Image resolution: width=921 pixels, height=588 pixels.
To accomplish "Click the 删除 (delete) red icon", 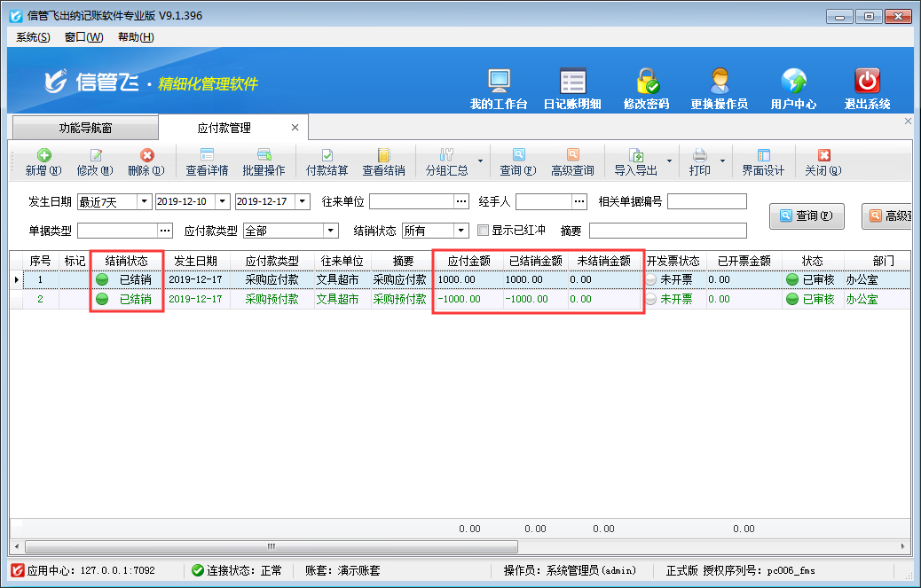I will pyautogui.click(x=146, y=155).
